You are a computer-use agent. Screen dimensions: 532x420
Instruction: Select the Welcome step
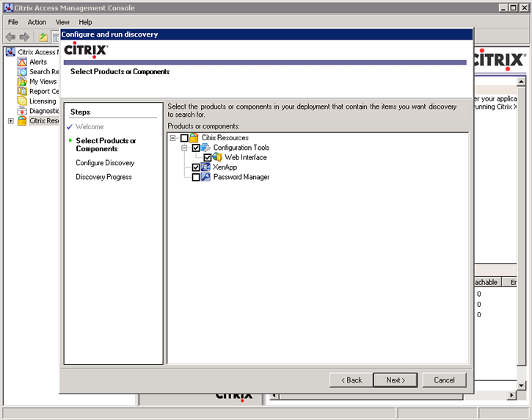click(x=90, y=126)
